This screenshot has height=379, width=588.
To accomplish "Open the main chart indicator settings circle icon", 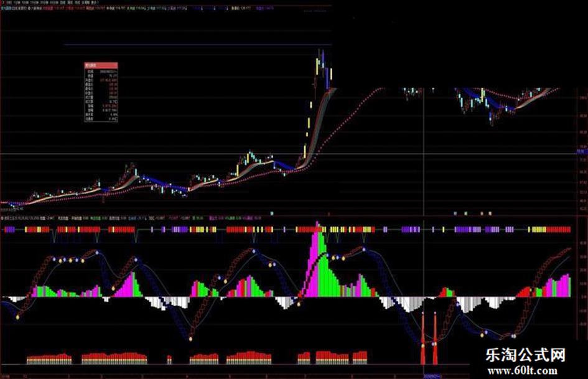I will click(29, 8).
